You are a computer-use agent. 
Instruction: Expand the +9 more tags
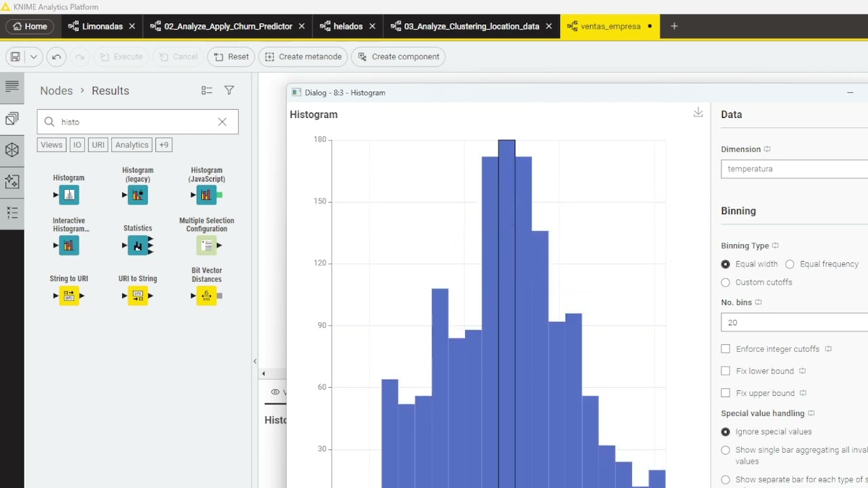pos(163,144)
